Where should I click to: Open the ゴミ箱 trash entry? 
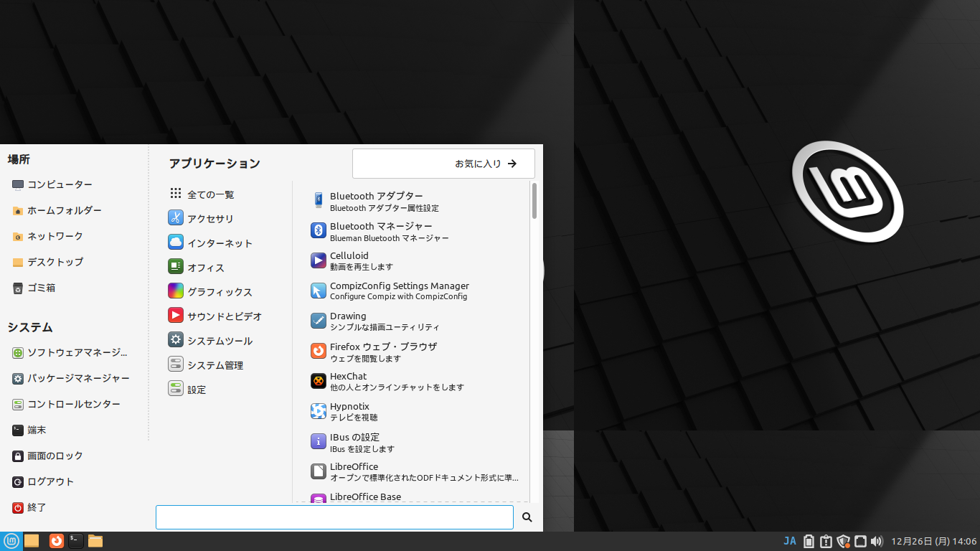pos(34,288)
